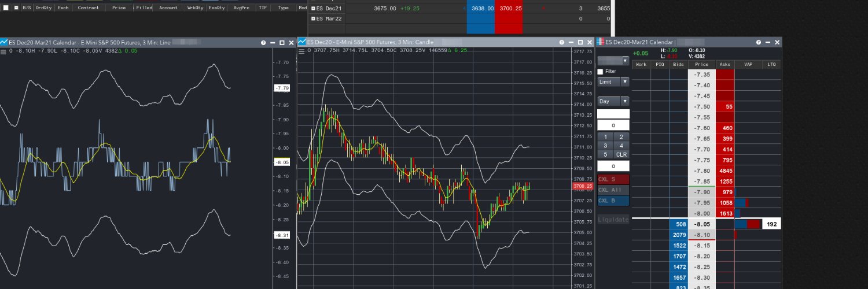Click the Account column header in the order book
Screen dimensions: 868x289
[x=168, y=8]
